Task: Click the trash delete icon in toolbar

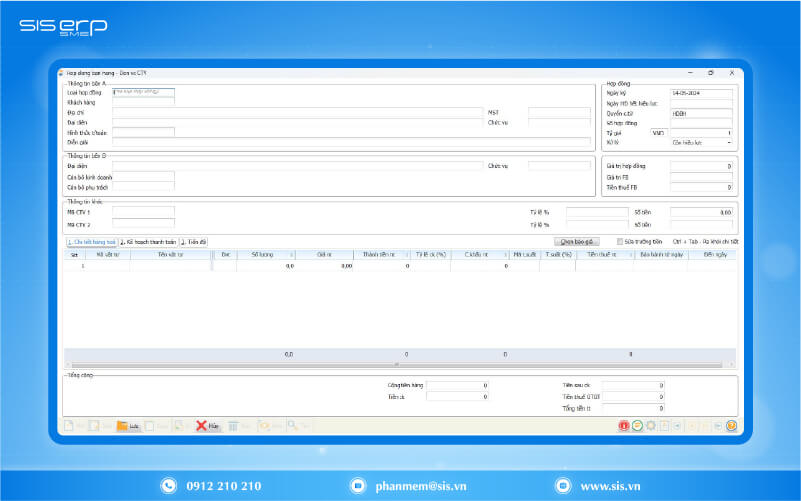Action: click(x=233, y=425)
